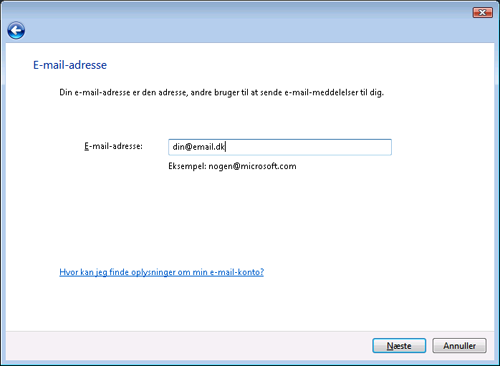Click the Annuller button next to Næste
This screenshot has height=366, width=500.
(x=459, y=346)
